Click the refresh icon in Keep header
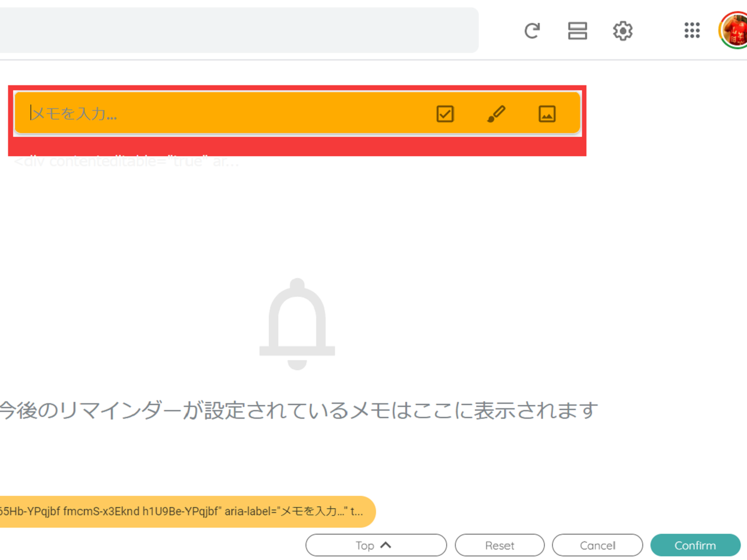 click(532, 30)
